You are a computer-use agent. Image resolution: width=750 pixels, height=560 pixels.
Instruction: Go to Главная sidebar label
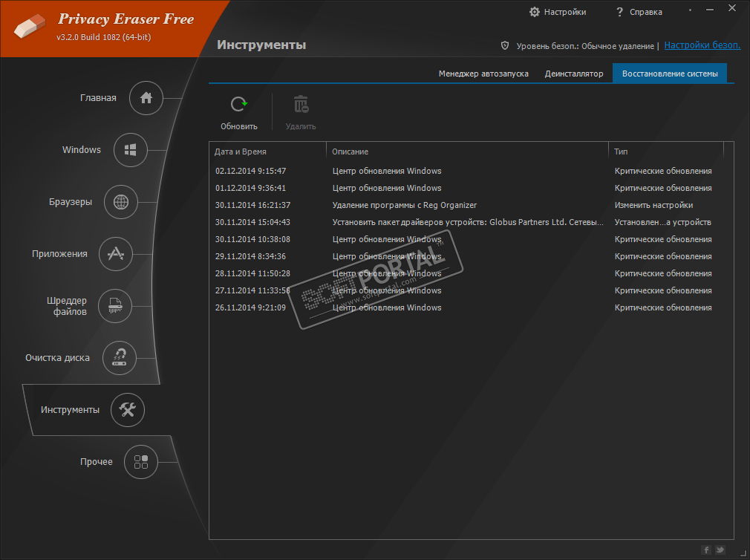point(98,98)
